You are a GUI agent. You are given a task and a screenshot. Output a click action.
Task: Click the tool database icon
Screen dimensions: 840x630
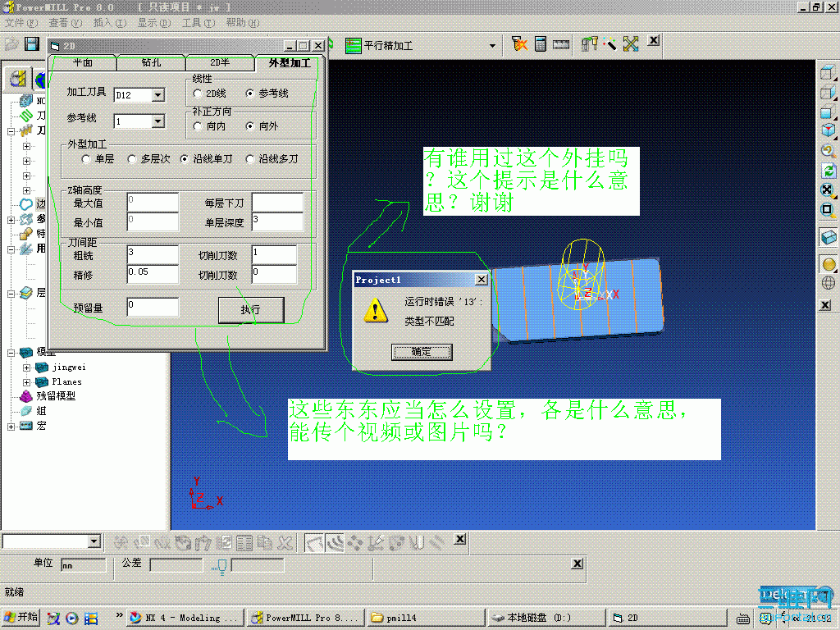[590, 44]
